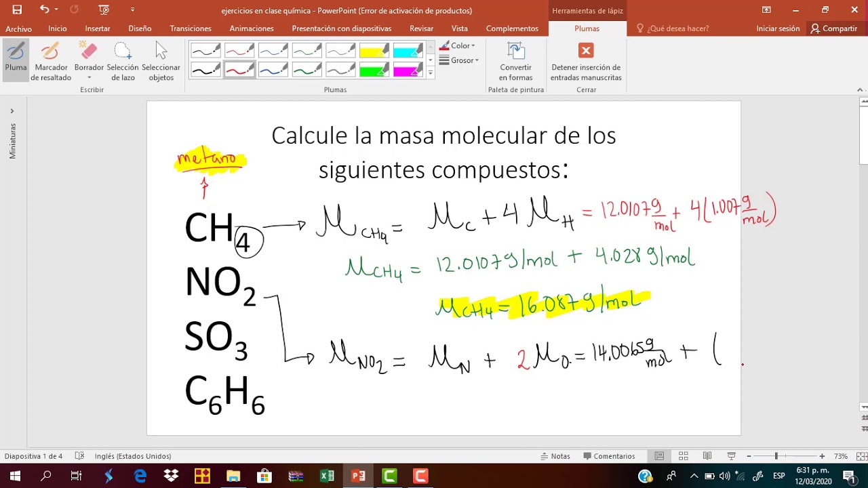Screen dimensions: 868x488
Task: Switch to Slide Sorter view
Action: tap(683, 456)
